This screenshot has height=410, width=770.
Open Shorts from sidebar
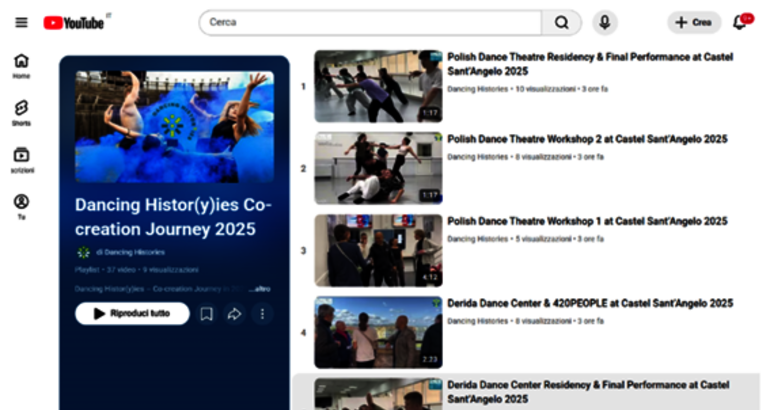click(21, 113)
